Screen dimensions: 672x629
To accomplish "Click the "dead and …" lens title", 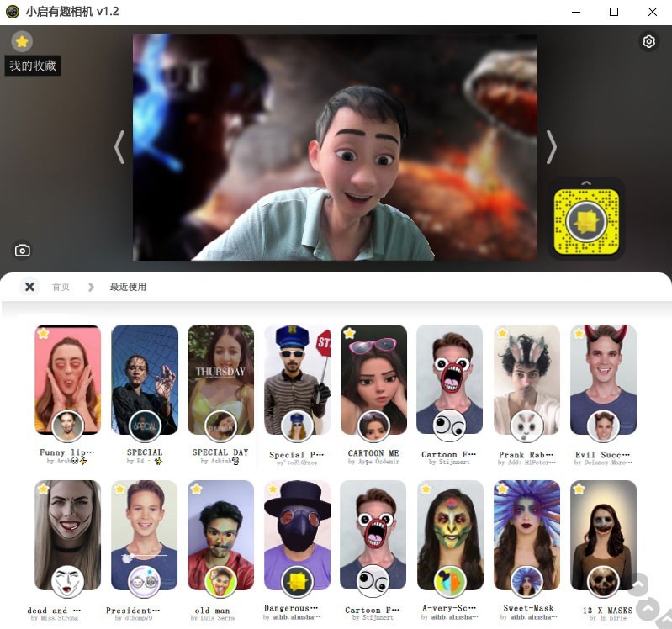I will [x=54, y=610].
